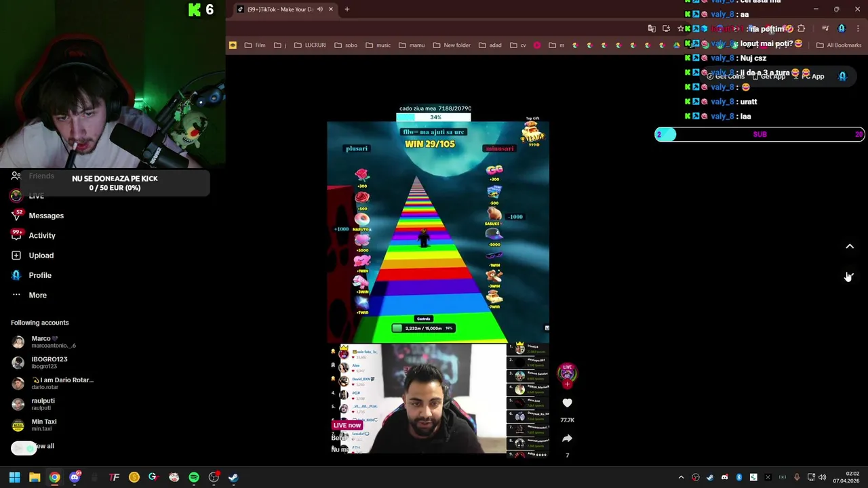Like the live video with the heart icon

(567, 403)
